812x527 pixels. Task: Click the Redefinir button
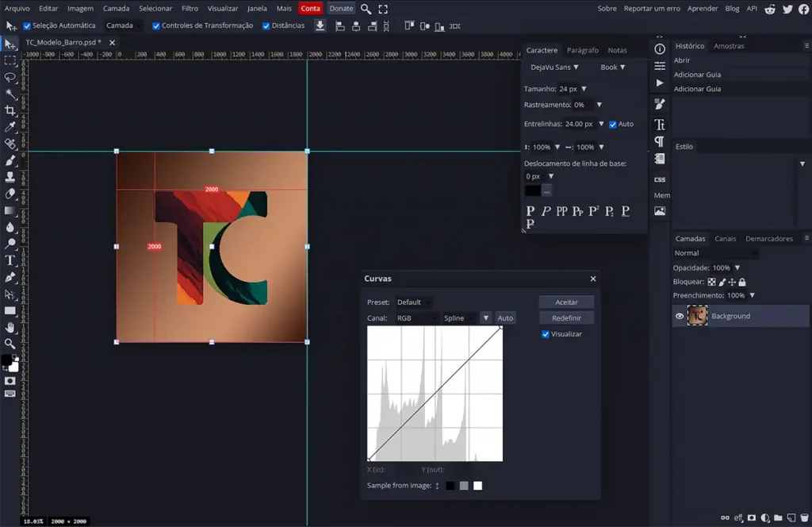566,318
